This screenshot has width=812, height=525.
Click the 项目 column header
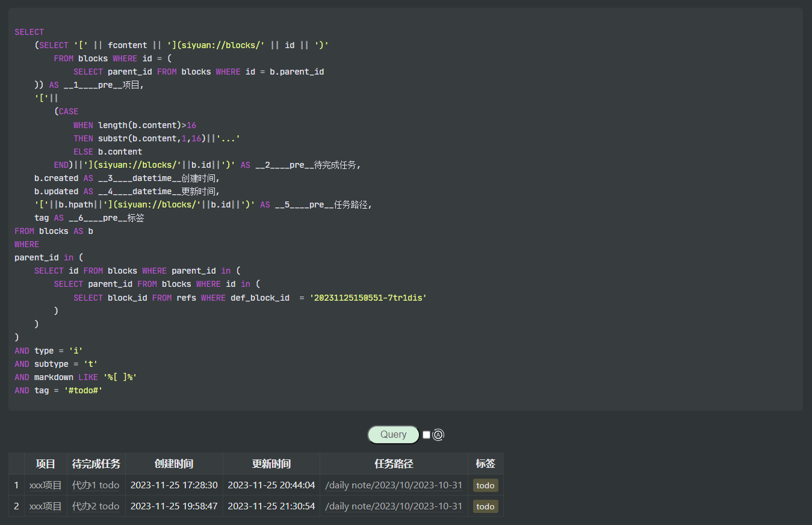46,464
